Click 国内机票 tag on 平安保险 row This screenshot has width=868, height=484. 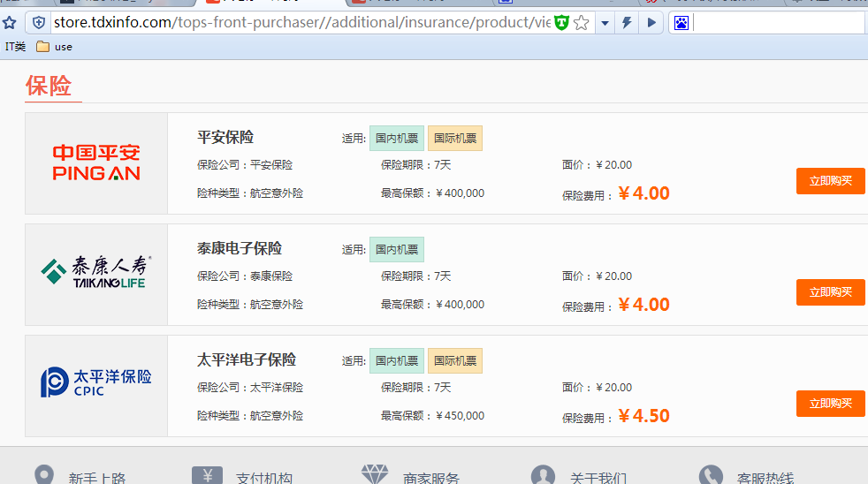(397, 139)
